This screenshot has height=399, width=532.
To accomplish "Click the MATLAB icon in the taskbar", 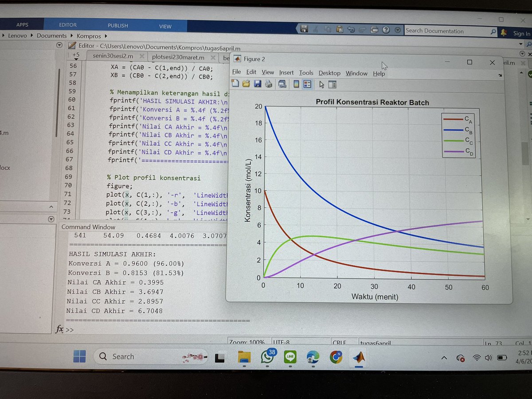I will click(359, 356).
